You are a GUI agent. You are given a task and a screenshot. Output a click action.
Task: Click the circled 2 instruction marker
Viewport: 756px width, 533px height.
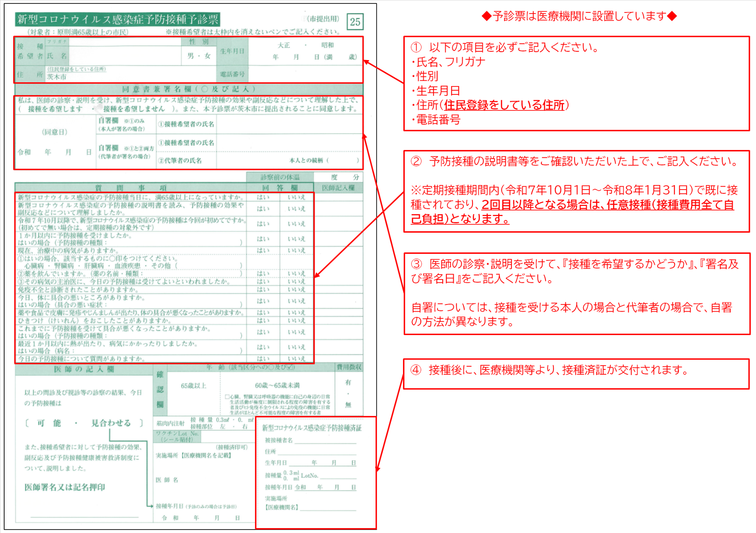[416, 161]
